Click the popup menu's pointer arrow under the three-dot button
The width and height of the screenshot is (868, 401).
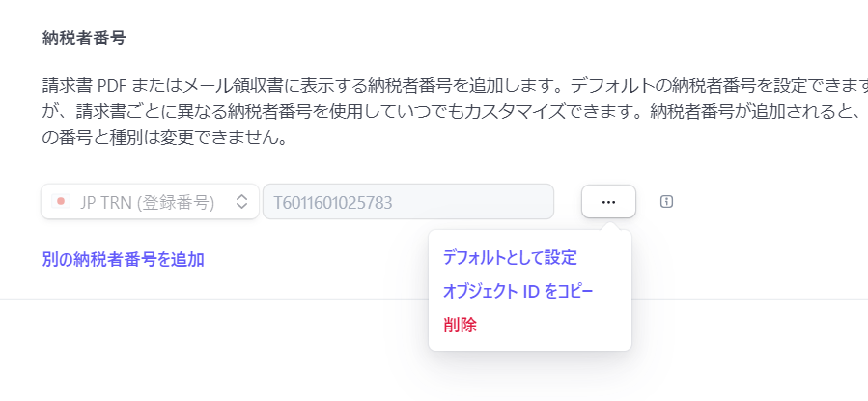608,227
